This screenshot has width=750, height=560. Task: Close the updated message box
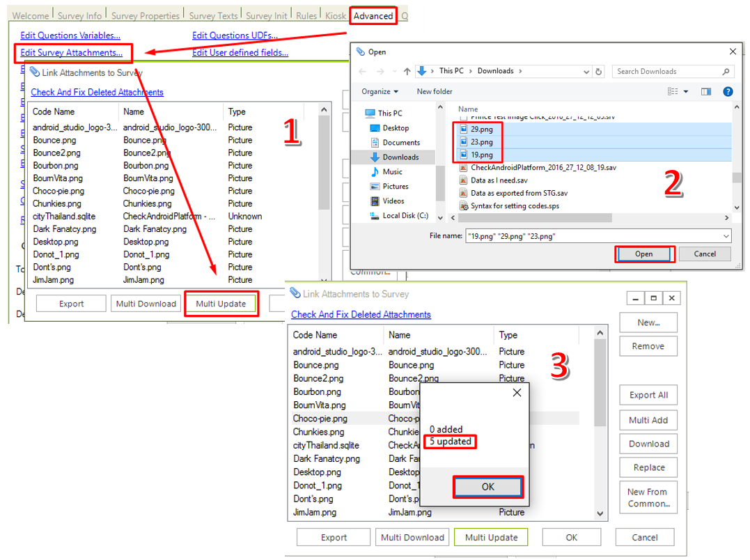pos(517,393)
